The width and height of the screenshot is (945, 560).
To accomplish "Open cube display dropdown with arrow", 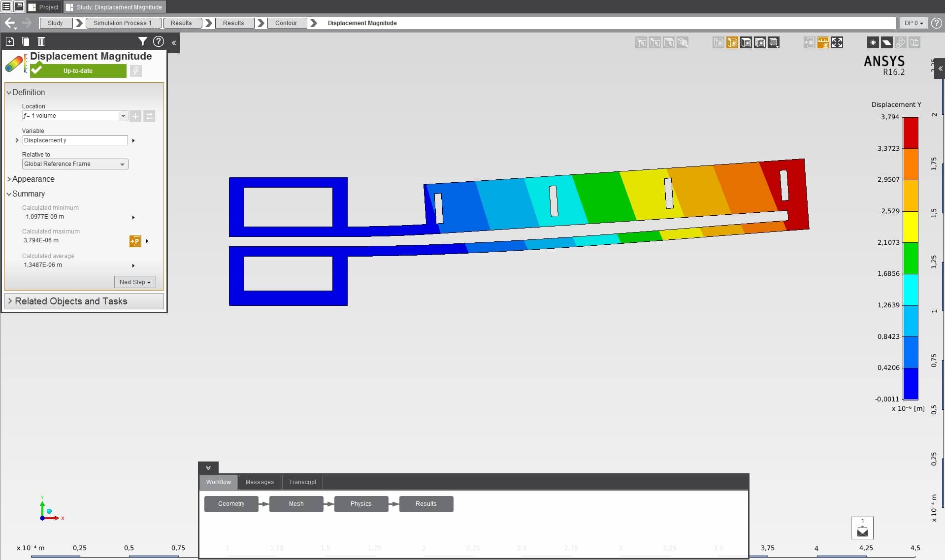I will coord(774,43).
